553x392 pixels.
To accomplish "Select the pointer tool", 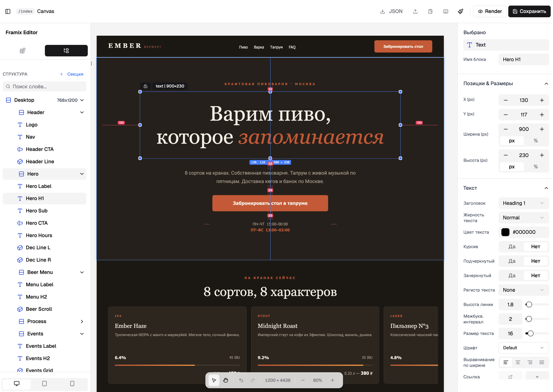I will (214, 380).
